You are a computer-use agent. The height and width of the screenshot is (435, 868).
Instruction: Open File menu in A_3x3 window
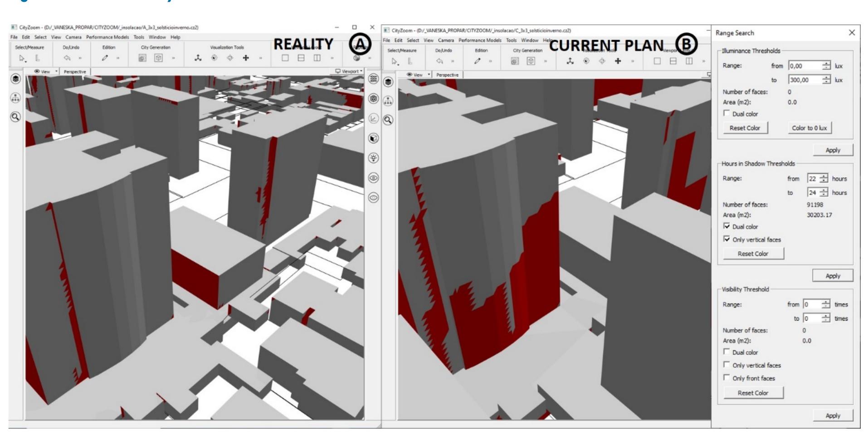(x=14, y=37)
